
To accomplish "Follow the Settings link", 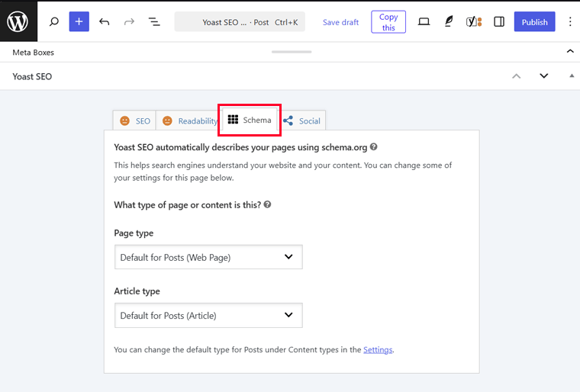I will coord(378,349).
